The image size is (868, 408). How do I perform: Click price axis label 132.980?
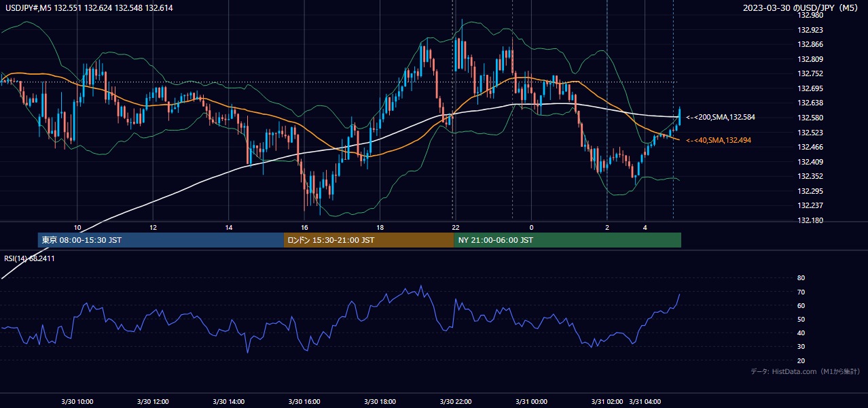coord(810,16)
